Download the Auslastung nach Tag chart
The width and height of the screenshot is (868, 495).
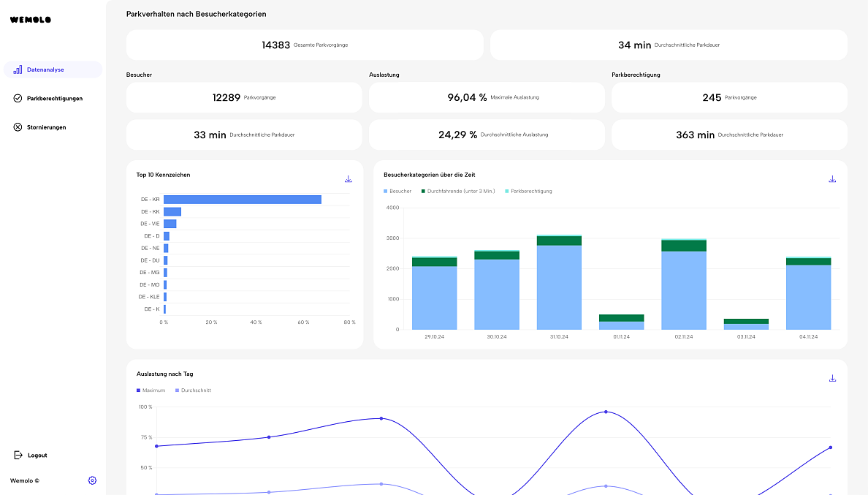coord(832,378)
